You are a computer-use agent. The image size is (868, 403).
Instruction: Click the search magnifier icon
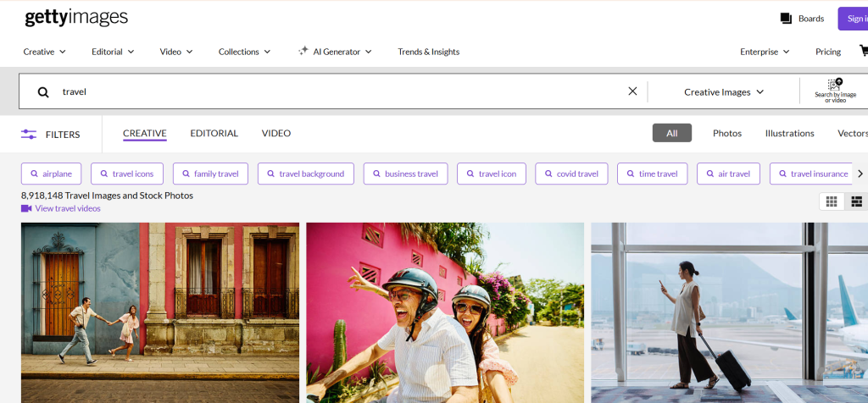[43, 91]
